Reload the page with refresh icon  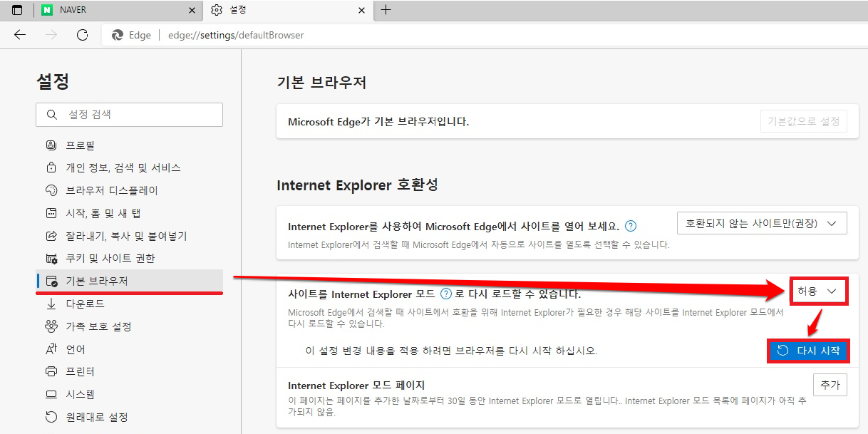[x=82, y=35]
